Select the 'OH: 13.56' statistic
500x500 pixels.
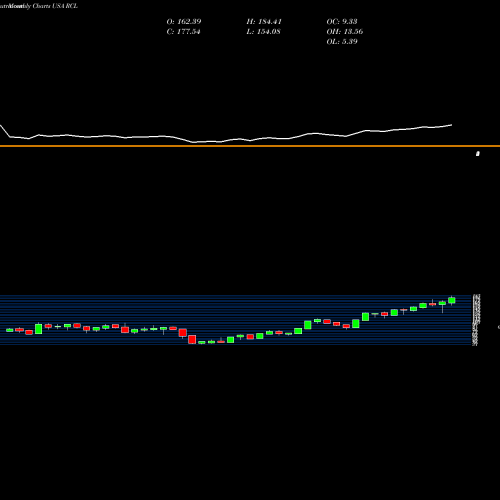click(x=345, y=31)
